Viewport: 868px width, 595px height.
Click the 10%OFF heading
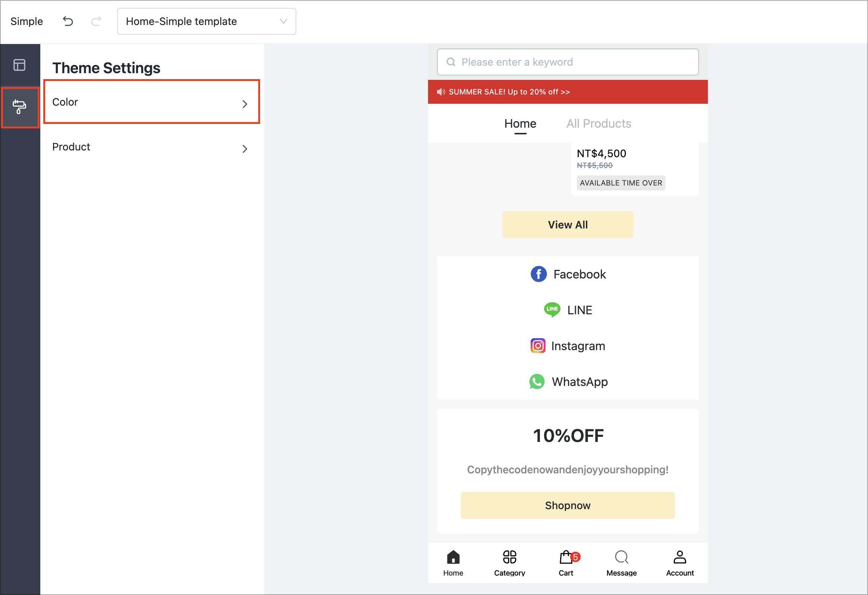pos(568,436)
